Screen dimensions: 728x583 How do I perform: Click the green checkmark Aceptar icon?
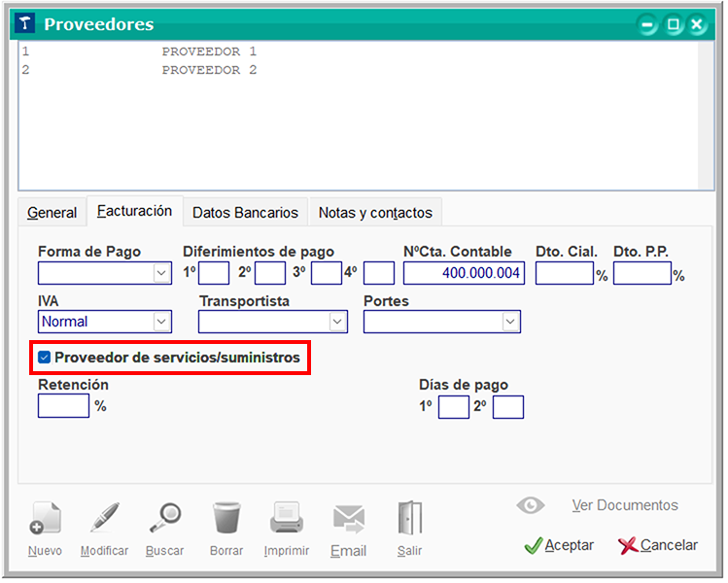click(533, 545)
